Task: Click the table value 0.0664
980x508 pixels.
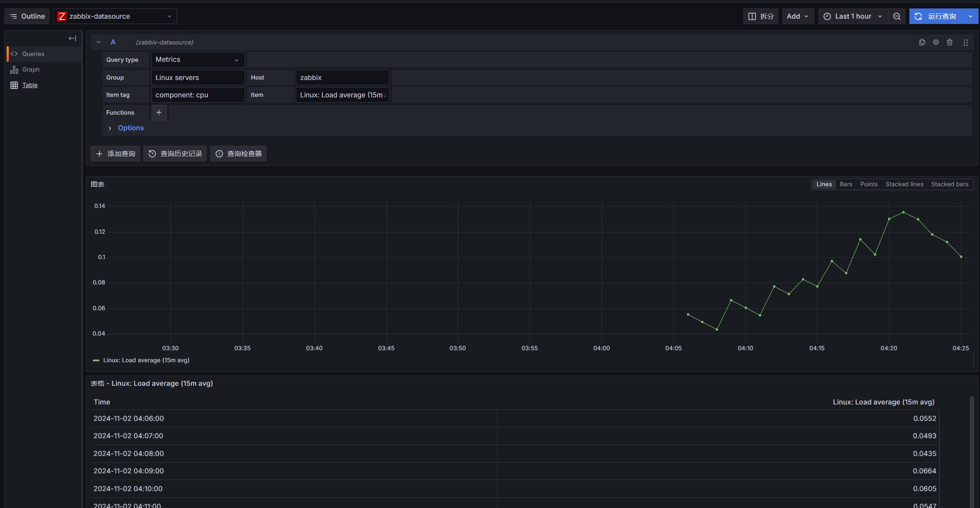Action: 925,471
